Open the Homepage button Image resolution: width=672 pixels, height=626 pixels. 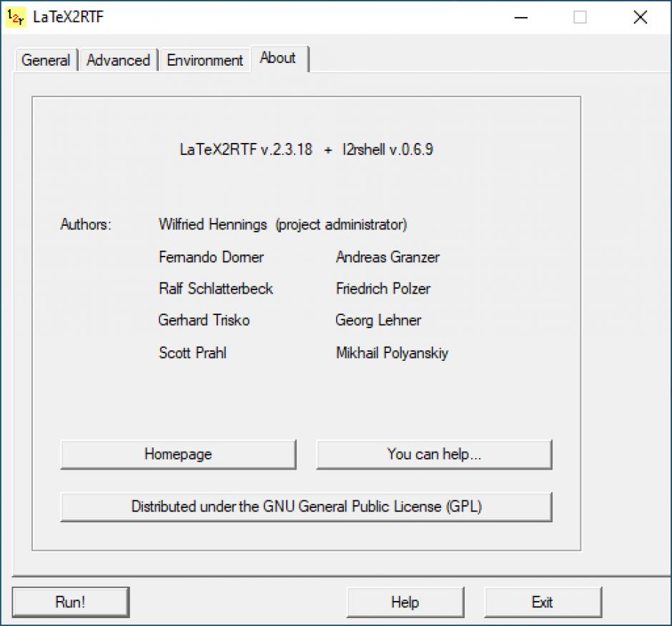point(178,454)
